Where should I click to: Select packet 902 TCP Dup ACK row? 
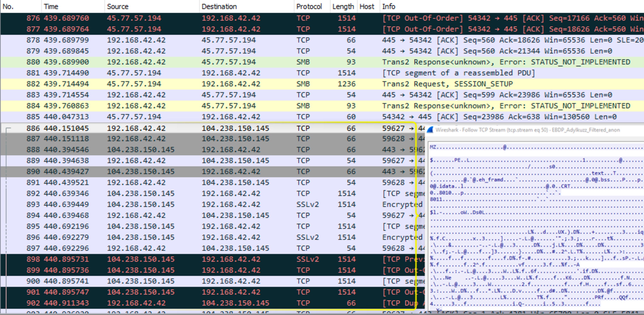tap(212, 303)
